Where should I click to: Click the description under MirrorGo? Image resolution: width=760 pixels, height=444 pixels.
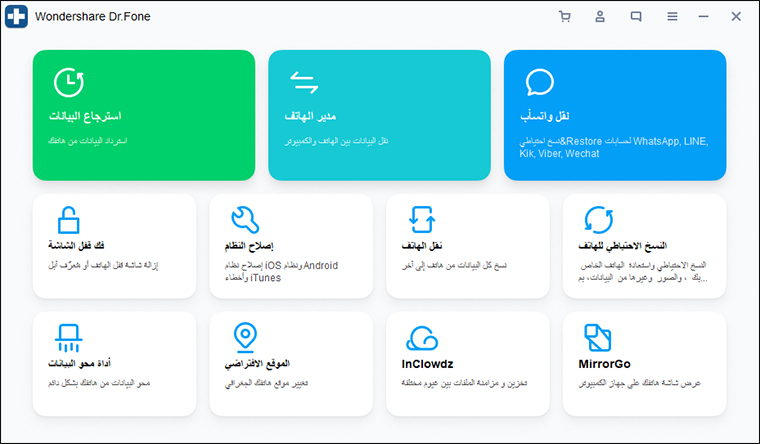[x=639, y=383]
